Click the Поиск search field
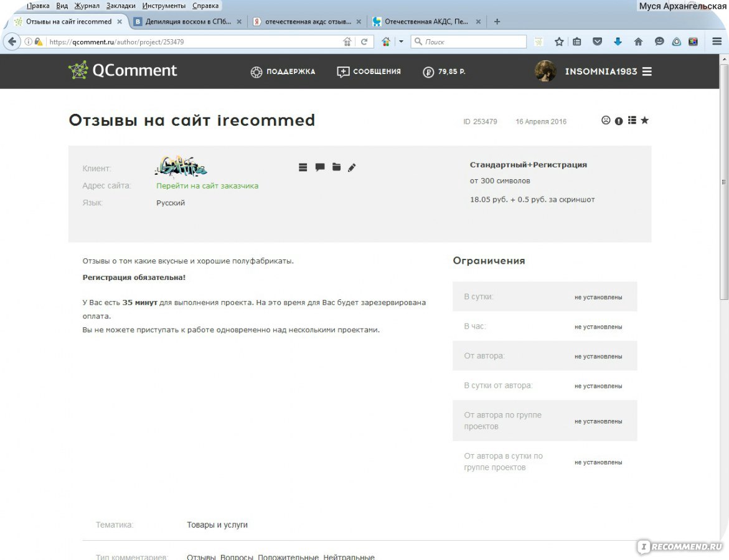729x560 pixels. coord(469,42)
